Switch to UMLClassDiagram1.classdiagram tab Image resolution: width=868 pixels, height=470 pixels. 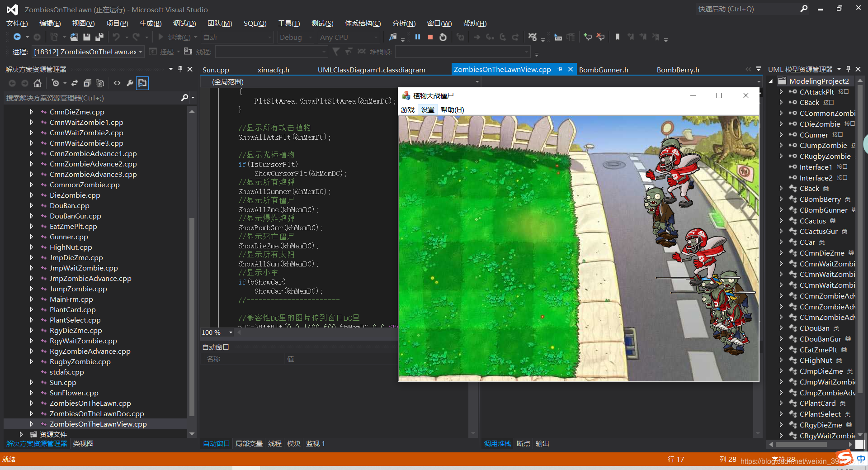[x=371, y=70]
